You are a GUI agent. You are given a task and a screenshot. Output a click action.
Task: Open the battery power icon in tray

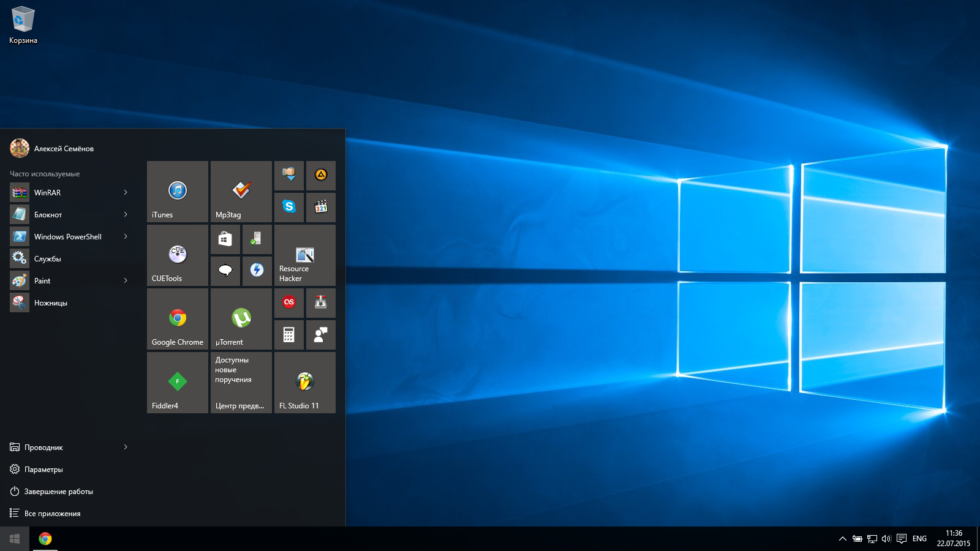pyautogui.click(x=858, y=539)
